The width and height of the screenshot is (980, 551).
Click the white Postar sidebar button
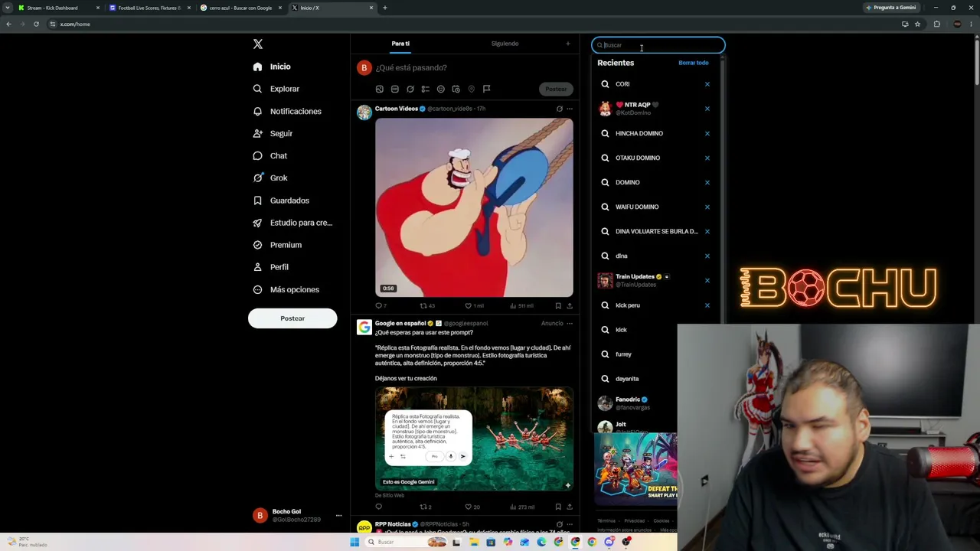point(292,318)
